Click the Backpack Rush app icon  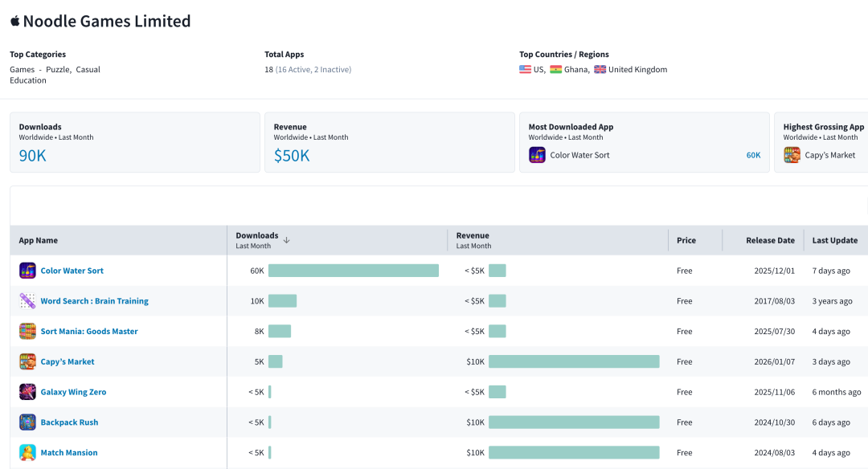(27, 422)
